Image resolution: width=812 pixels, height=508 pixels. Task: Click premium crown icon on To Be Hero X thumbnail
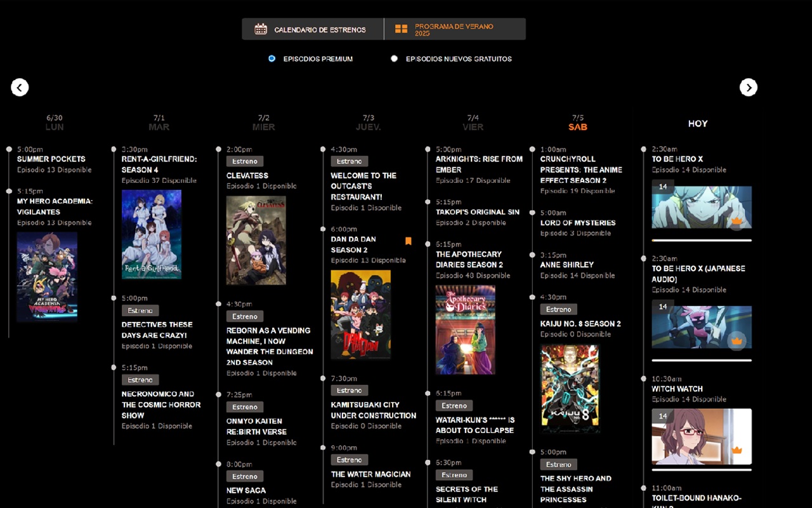coord(737,222)
